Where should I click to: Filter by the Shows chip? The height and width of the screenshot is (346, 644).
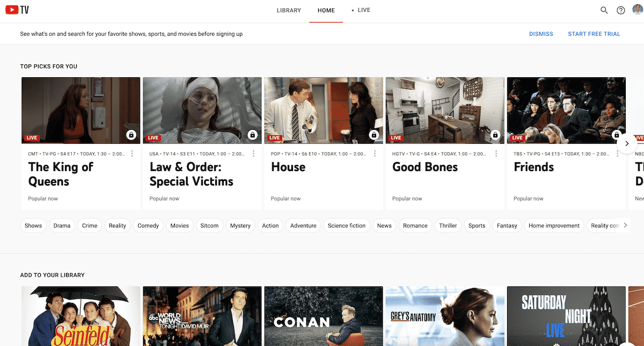pos(33,225)
